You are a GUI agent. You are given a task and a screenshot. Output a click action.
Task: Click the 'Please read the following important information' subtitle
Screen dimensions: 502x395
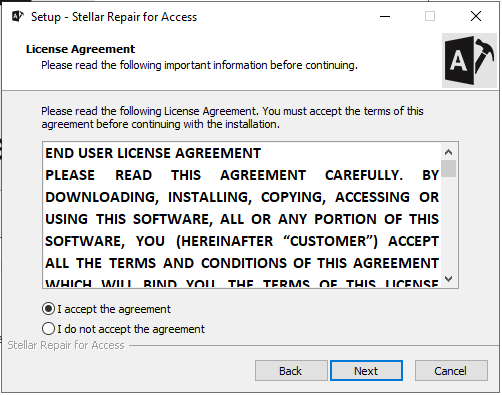[x=199, y=65]
